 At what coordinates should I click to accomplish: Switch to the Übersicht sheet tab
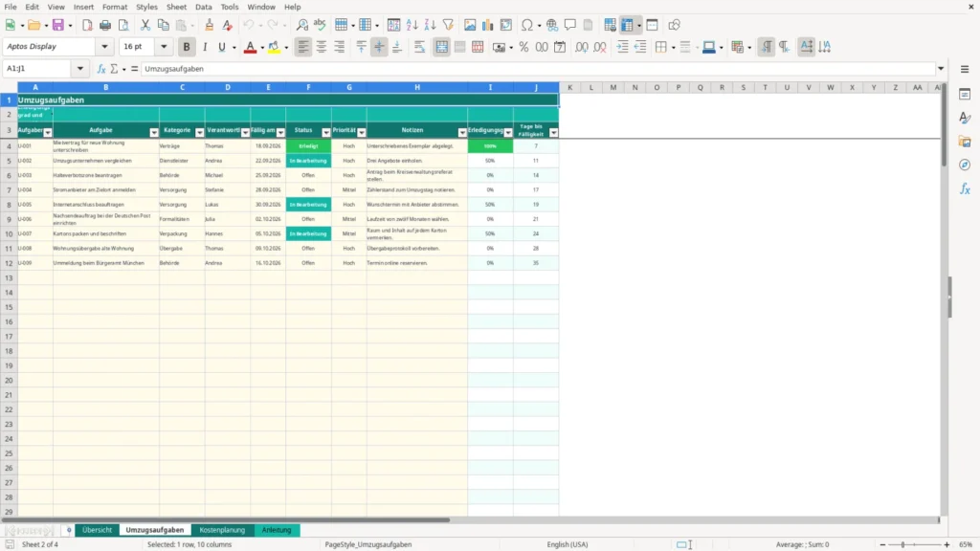click(97, 530)
